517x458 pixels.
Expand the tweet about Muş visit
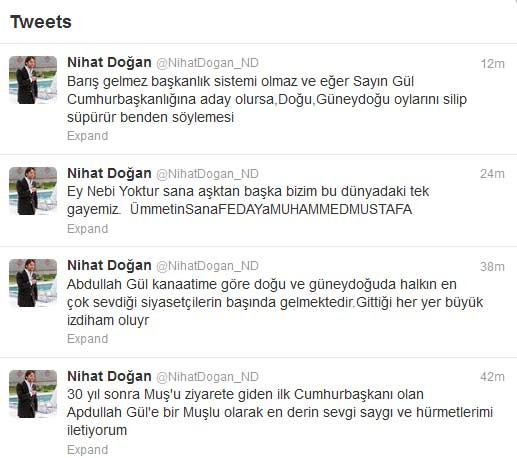click(x=87, y=450)
